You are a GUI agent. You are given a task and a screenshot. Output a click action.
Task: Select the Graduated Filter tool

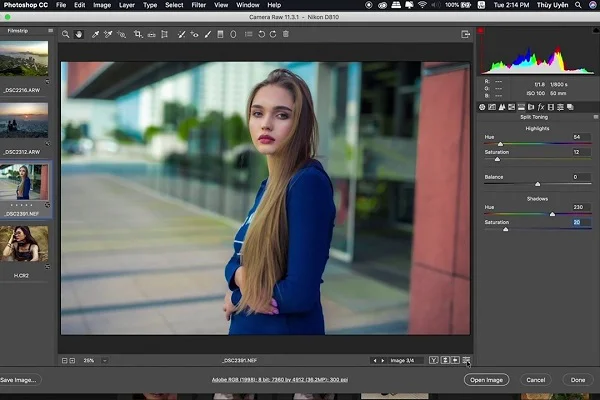pyautogui.click(x=220, y=34)
